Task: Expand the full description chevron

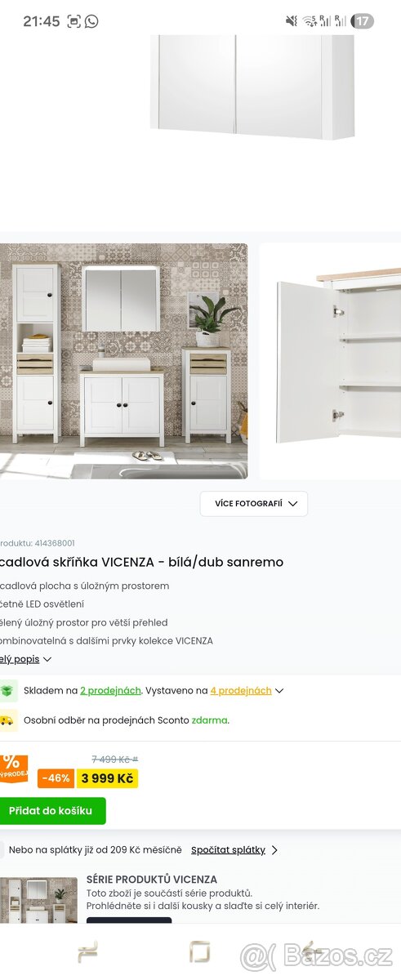Action: 47,659
